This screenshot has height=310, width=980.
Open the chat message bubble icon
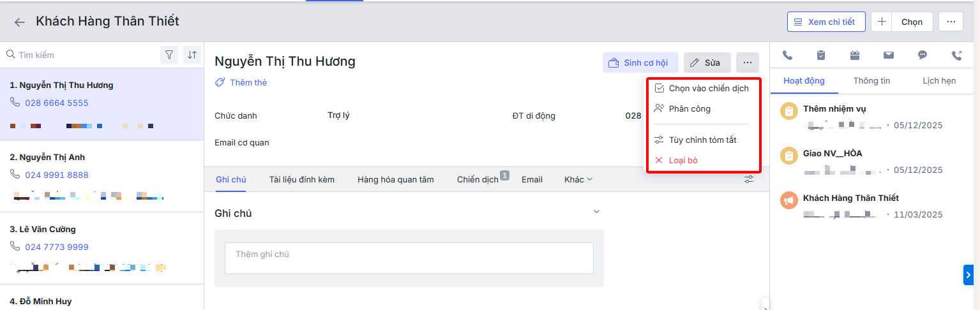923,55
